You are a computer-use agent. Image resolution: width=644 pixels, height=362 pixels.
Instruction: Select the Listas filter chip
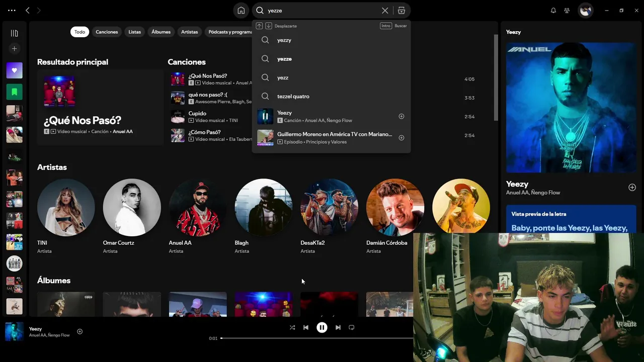134,32
